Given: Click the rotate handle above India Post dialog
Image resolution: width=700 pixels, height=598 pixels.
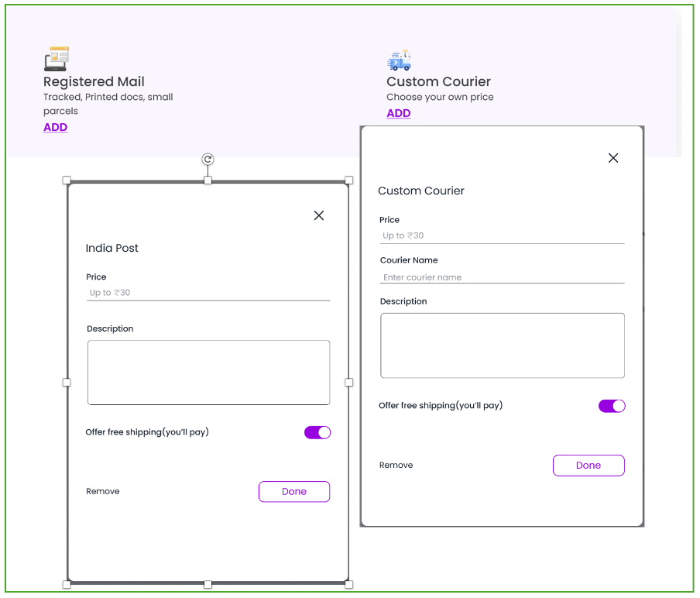Looking at the screenshot, I should pyautogui.click(x=208, y=159).
